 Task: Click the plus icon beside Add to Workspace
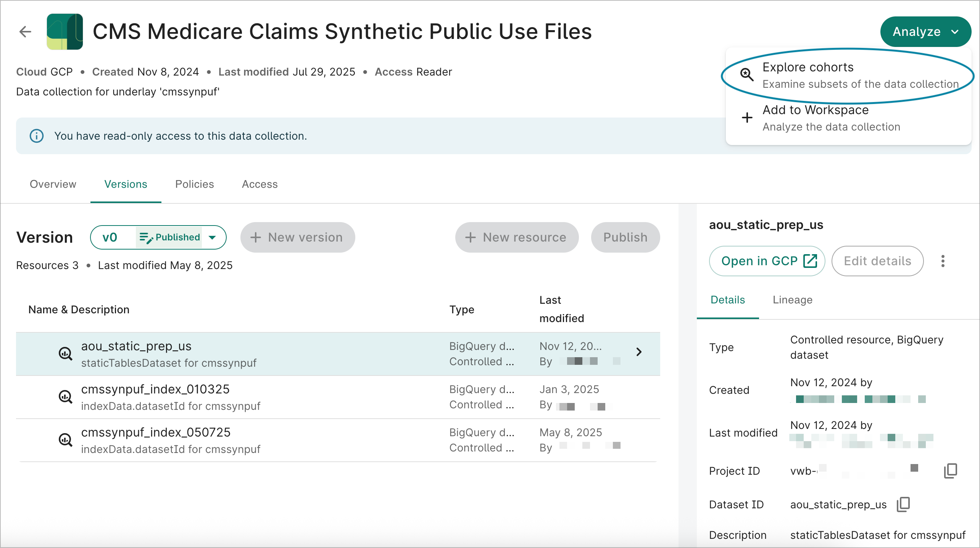[746, 118]
